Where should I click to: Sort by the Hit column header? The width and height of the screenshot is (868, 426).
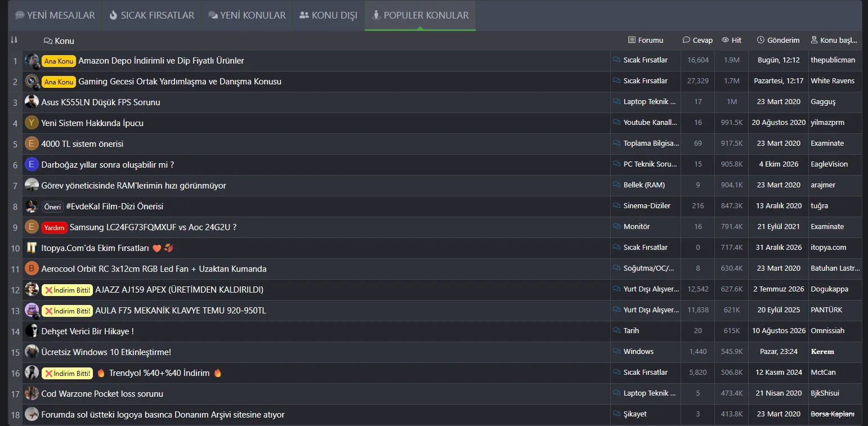click(731, 40)
